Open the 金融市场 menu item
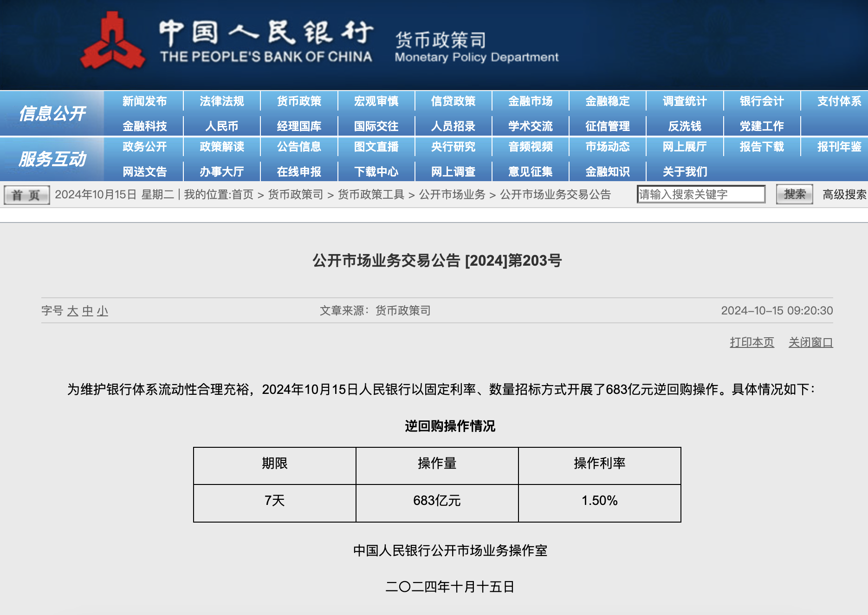Screen dimensions: 868x615 tap(530, 101)
